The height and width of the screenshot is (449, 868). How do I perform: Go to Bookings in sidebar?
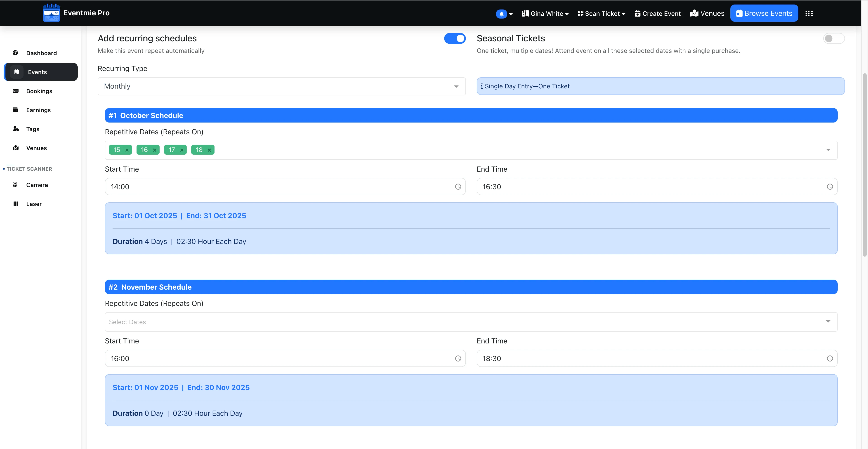click(x=39, y=91)
